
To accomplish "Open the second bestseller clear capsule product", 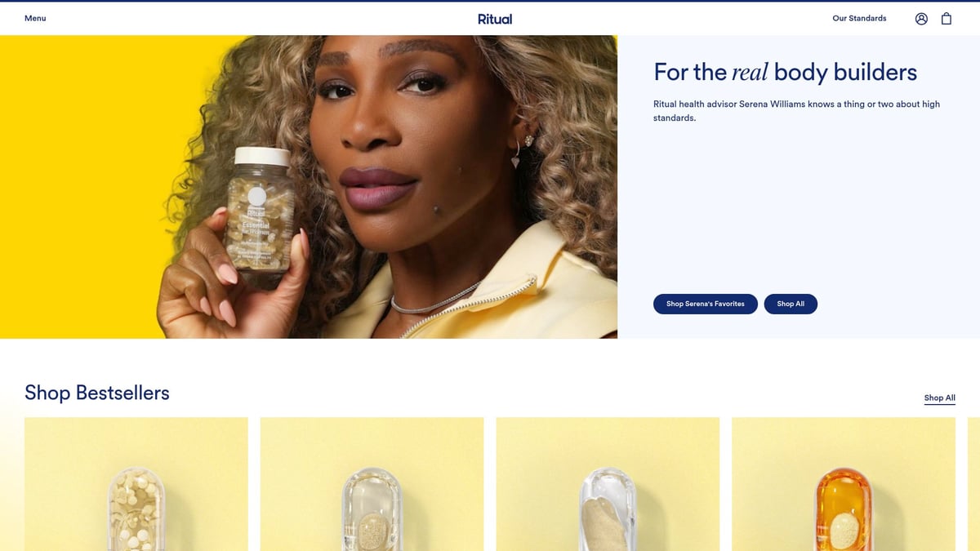I will pos(372,484).
